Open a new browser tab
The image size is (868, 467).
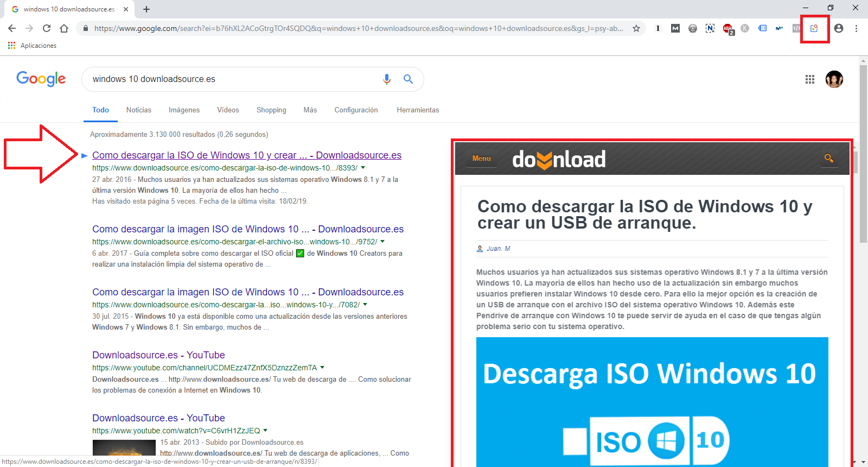[x=146, y=9]
